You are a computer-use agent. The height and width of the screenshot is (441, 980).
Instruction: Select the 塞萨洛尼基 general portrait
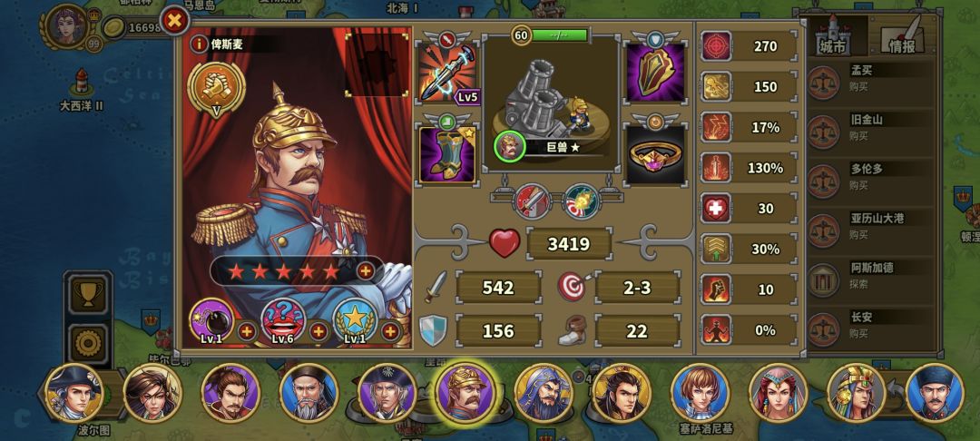(x=700, y=394)
